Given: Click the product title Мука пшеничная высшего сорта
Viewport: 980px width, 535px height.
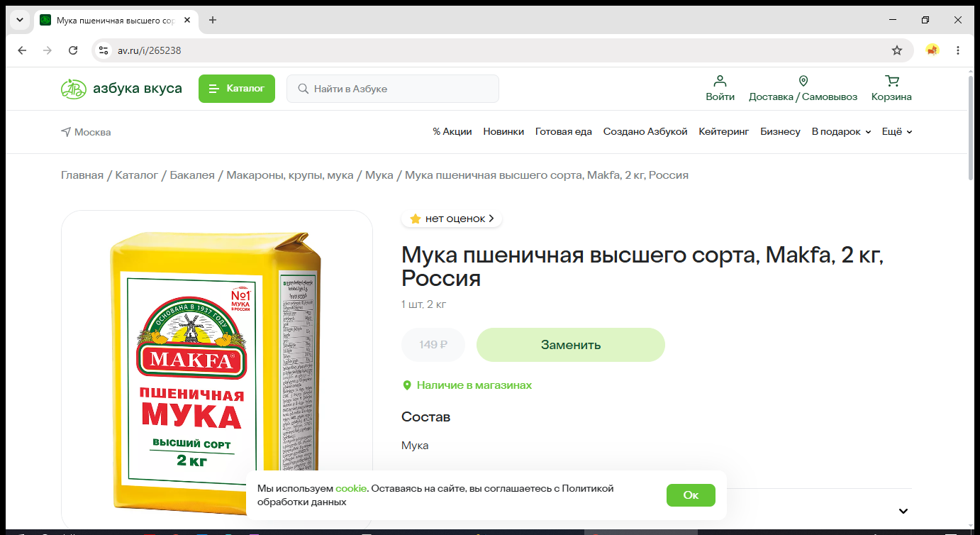Looking at the screenshot, I should tap(642, 266).
